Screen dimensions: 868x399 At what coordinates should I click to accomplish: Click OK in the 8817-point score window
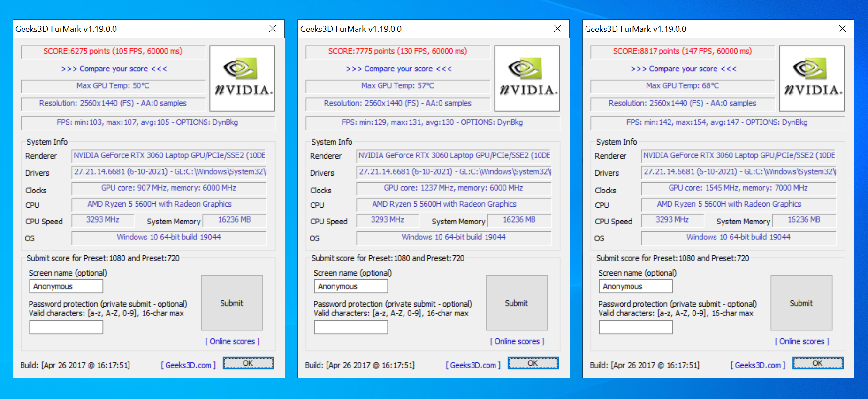pyautogui.click(x=818, y=363)
